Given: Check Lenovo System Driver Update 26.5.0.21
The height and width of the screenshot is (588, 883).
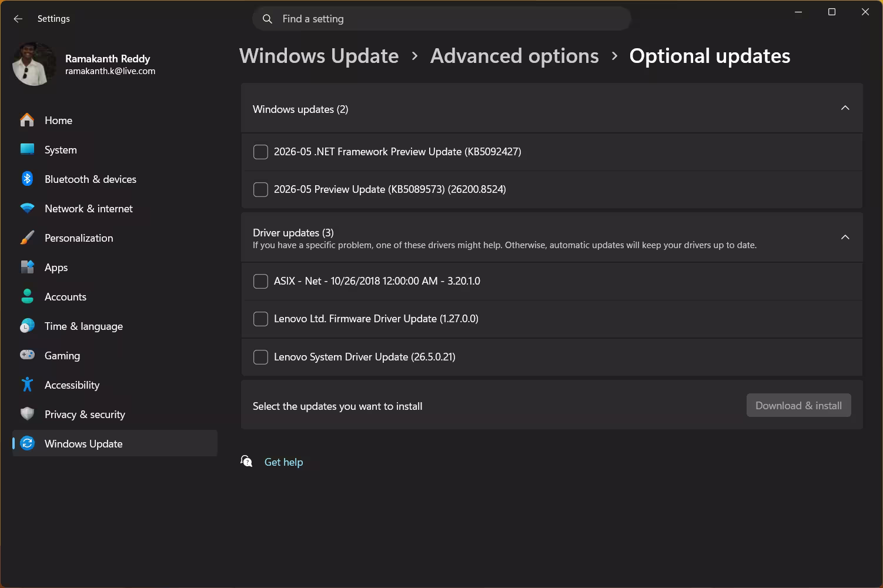Looking at the screenshot, I should [260, 357].
